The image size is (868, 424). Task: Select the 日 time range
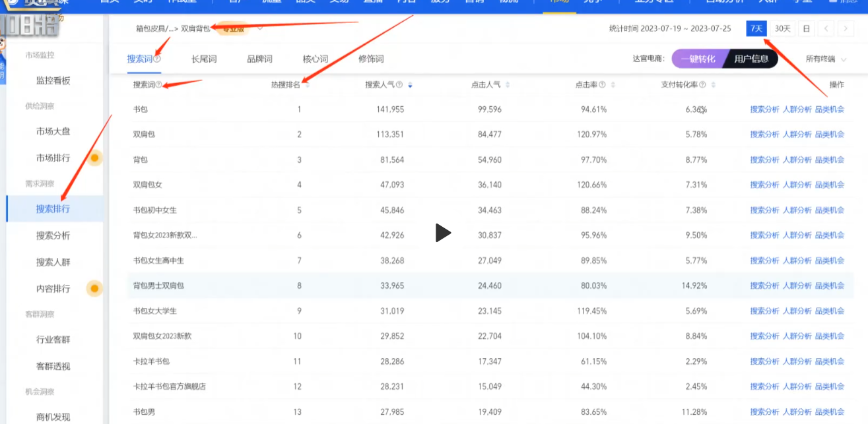[806, 29]
